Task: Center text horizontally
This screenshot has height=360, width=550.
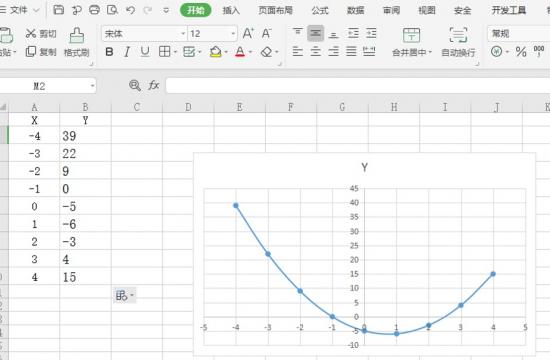Action: coord(315,52)
